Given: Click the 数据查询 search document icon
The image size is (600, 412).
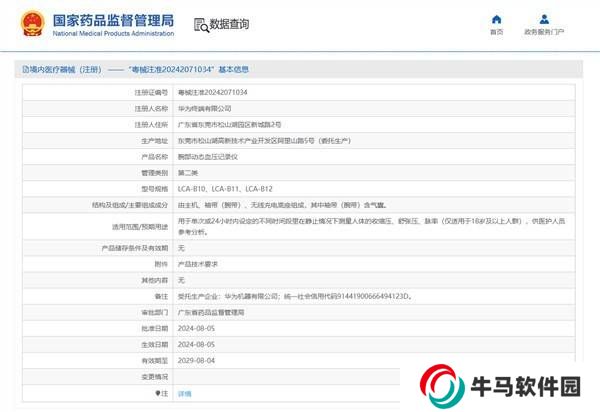Looking at the screenshot, I should 202,24.
